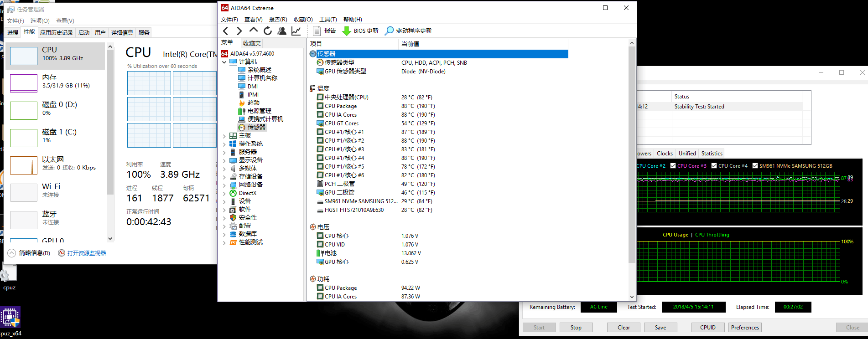Select 计算机名称 tree item
This screenshot has height=339, width=868.
(x=258, y=78)
